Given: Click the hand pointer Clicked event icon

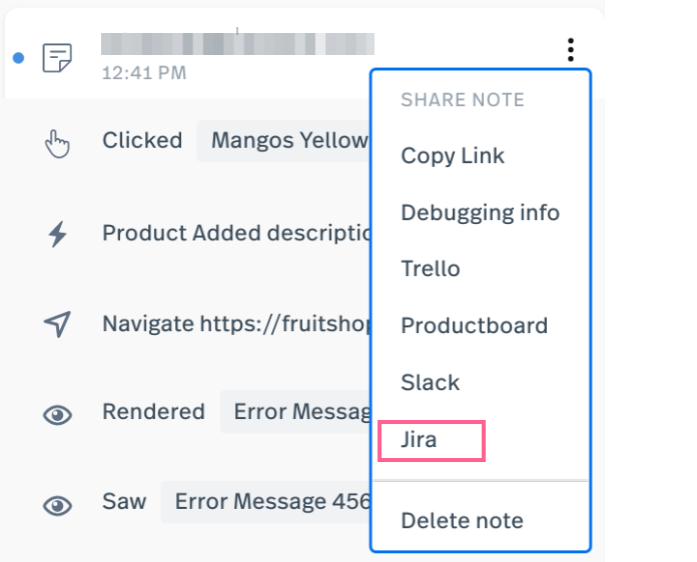Looking at the screenshot, I should tap(57, 143).
